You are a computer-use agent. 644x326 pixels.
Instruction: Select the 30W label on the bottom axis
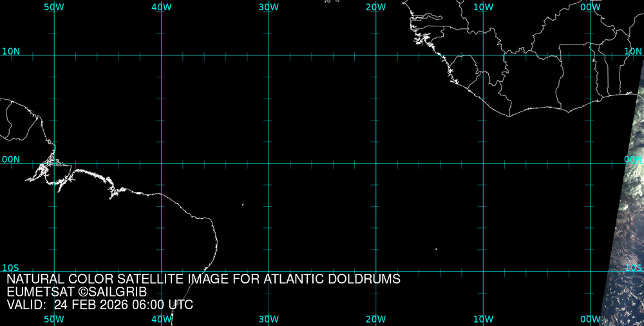click(269, 319)
